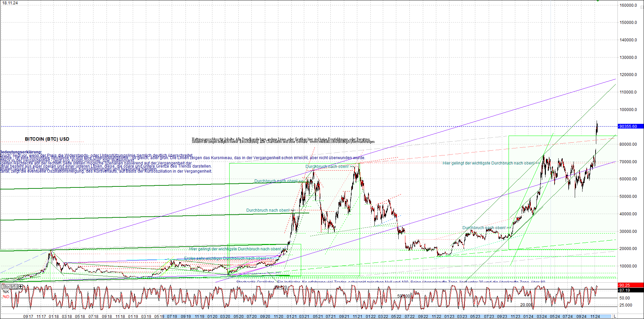Click the 120000.0 price axis label
Screen dimensions: 644x319
[x=628, y=75]
